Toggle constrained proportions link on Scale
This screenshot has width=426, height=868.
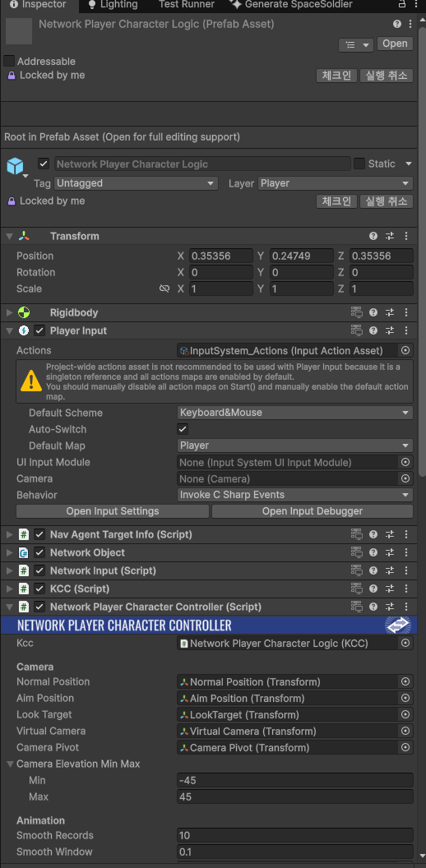(164, 289)
